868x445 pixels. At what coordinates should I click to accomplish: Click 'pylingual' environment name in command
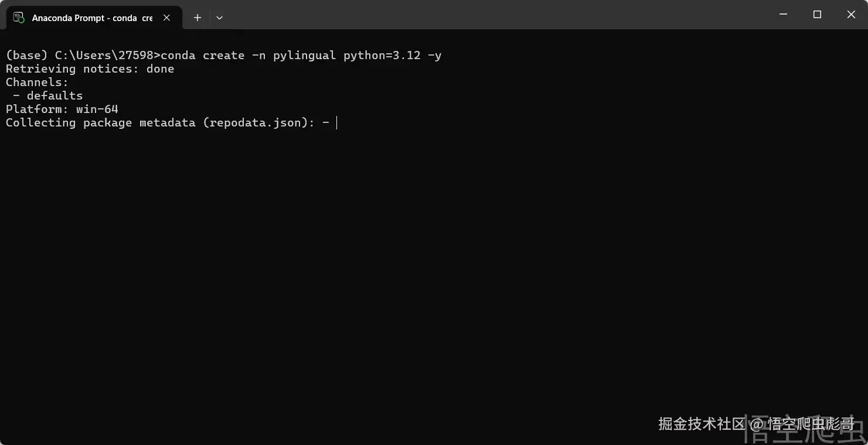304,56
